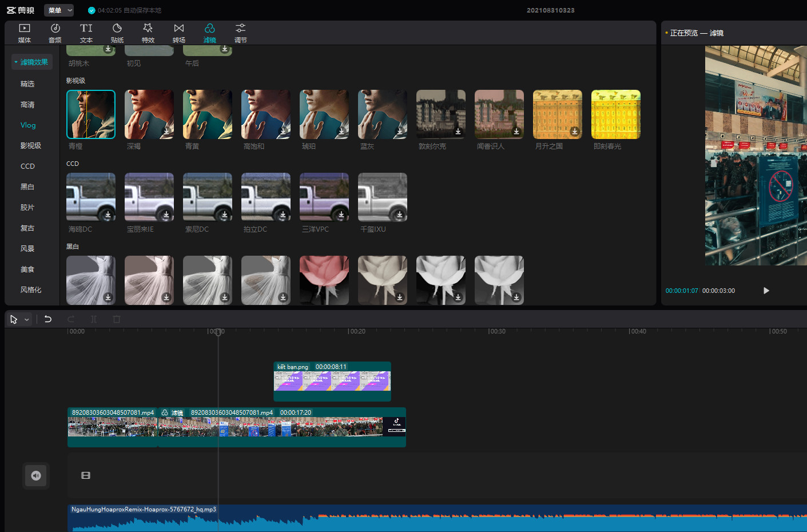Click the preview video frame
This screenshot has width=807, height=532.
[x=756, y=156]
